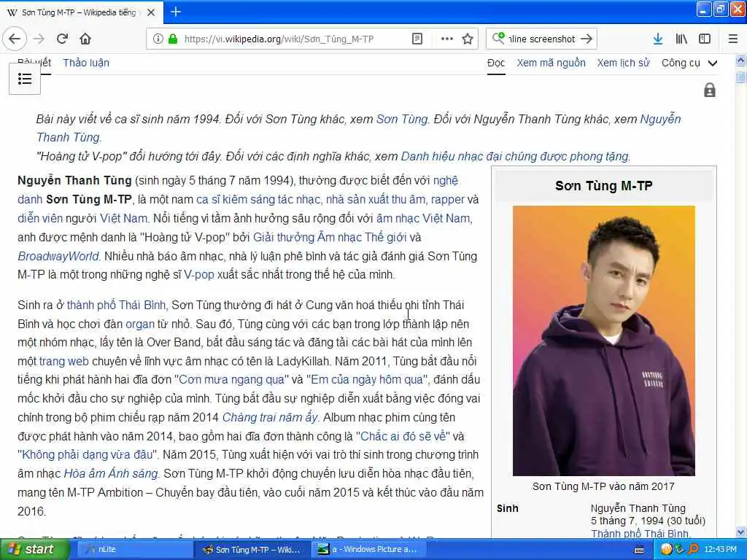Open the âm nhạc Việt Nam link
This screenshot has height=560, width=747.
(x=423, y=218)
